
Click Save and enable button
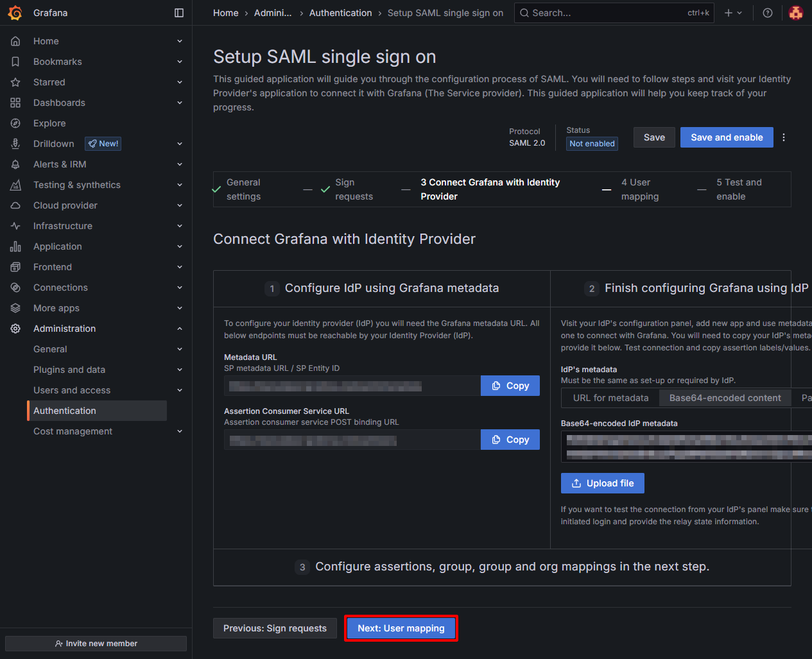click(x=726, y=137)
